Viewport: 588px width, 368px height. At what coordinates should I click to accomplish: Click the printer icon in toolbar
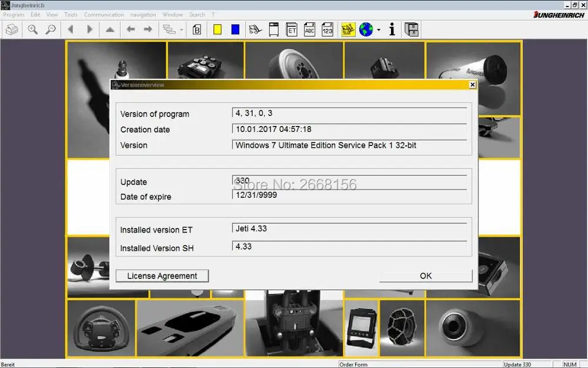click(x=12, y=29)
